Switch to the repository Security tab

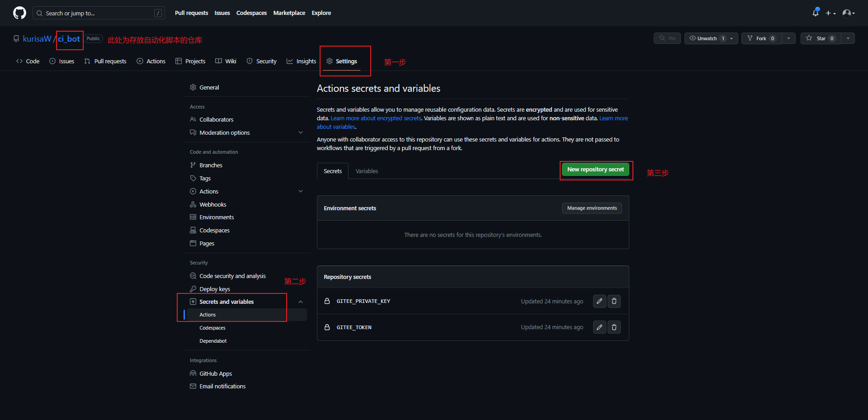click(261, 61)
